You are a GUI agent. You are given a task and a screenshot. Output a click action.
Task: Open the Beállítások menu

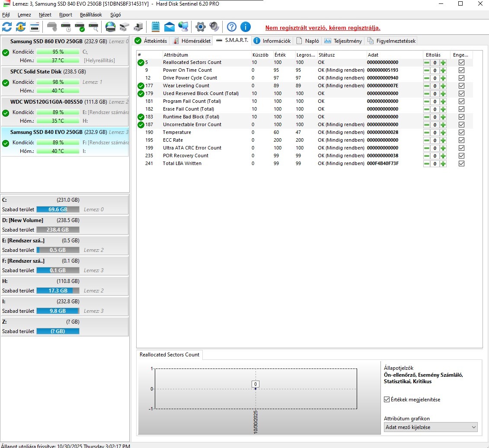[x=91, y=15]
